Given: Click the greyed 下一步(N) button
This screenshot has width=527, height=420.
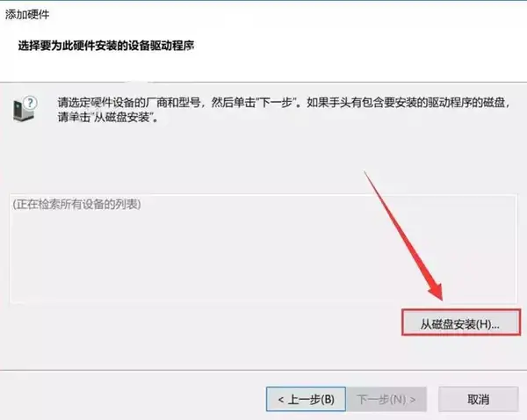Looking at the screenshot, I should pos(386,399).
